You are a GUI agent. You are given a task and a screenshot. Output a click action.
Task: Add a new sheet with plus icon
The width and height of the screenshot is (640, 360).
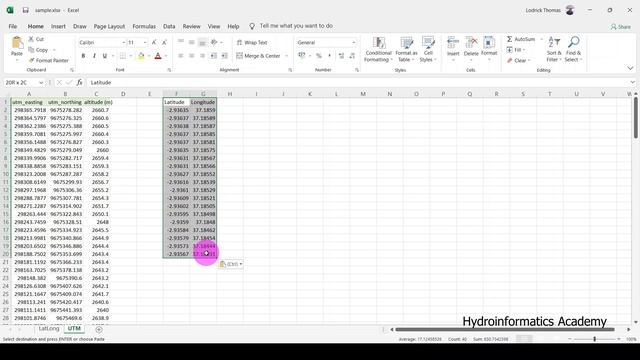click(x=99, y=329)
